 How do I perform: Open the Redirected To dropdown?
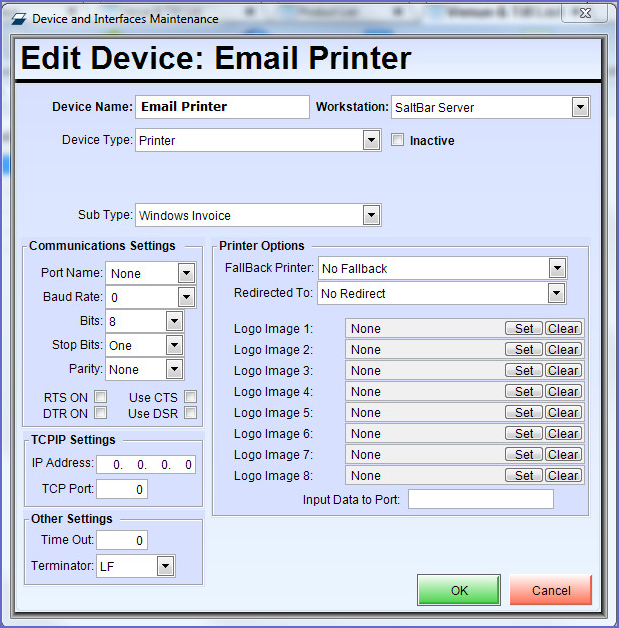[x=557, y=293]
